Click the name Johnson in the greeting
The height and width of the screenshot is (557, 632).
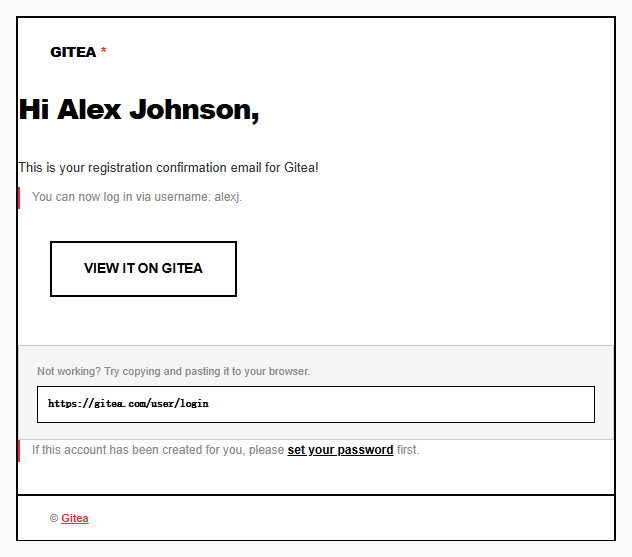pyautogui.click(x=194, y=110)
